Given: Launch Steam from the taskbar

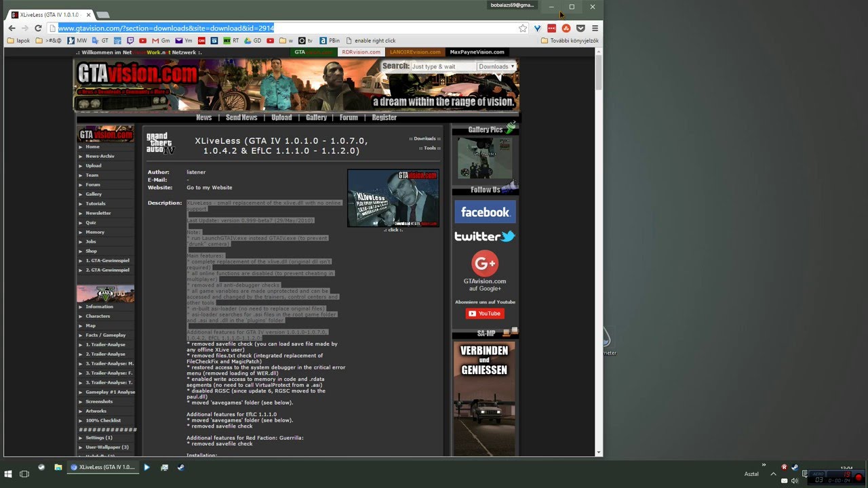Looking at the screenshot, I should [x=181, y=468].
